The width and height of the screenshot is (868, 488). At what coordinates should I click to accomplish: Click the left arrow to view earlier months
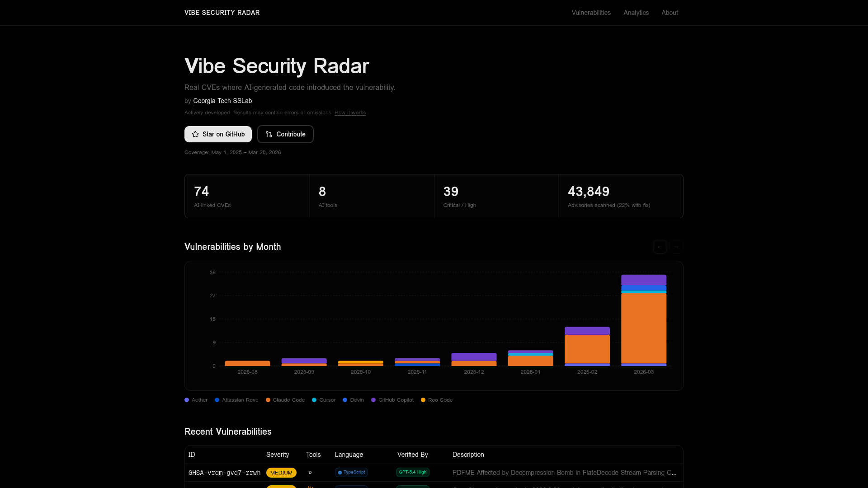point(660,247)
